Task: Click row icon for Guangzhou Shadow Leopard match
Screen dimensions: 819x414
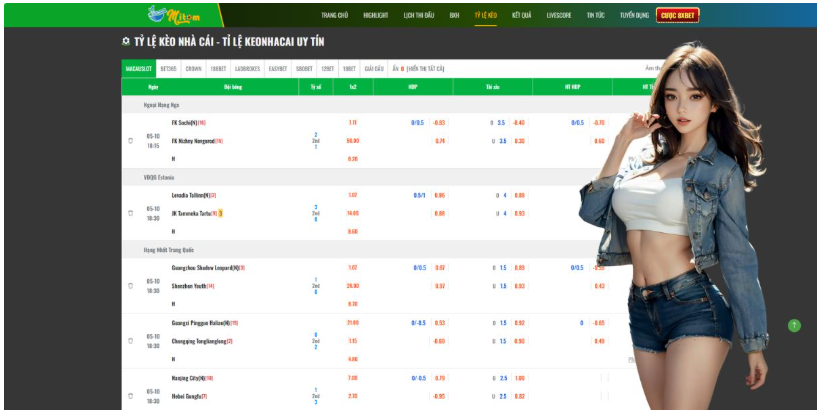Action: coord(130,285)
